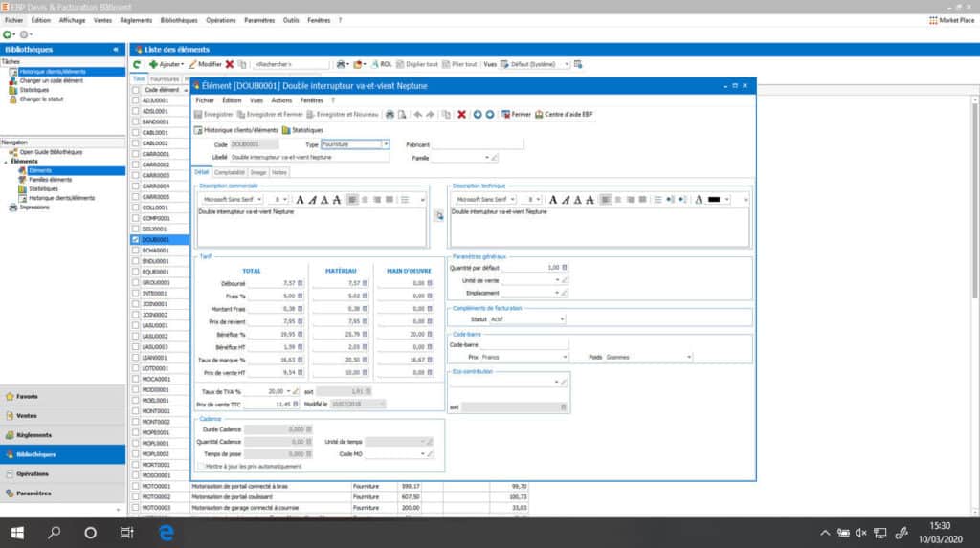Switch to the Comptabilité tab
Viewport: 980px width, 548px height.
230,172
